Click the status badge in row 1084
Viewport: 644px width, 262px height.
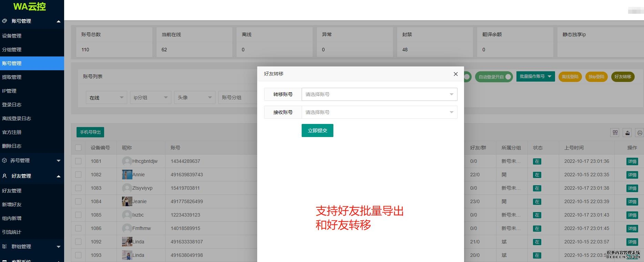pyautogui.click(x=537, y=202)
